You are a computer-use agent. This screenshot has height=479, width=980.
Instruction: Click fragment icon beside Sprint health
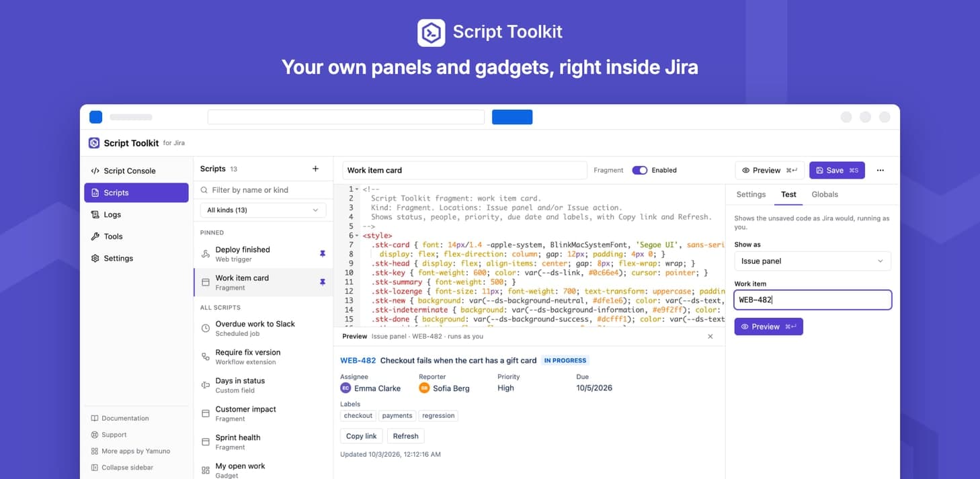pyautogui.click(x=206, y=442)
